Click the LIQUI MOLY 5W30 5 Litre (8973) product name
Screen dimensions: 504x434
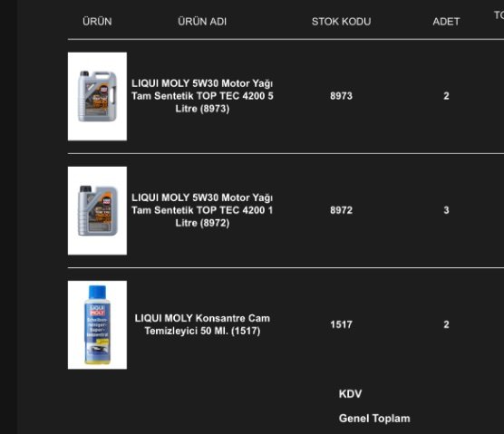[202, 96]
